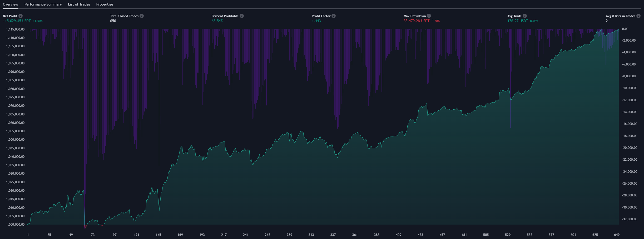Click the Avg # Bars in Trades label
This screenshot has height=239, width=644.
point(621,16)
